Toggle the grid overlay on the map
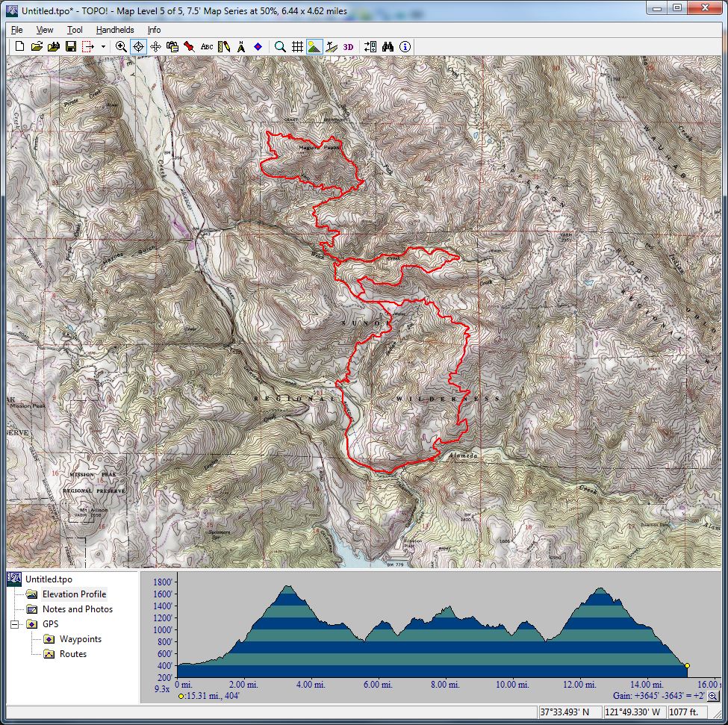Viewport: 728px width, 725px height. point(297,46)
